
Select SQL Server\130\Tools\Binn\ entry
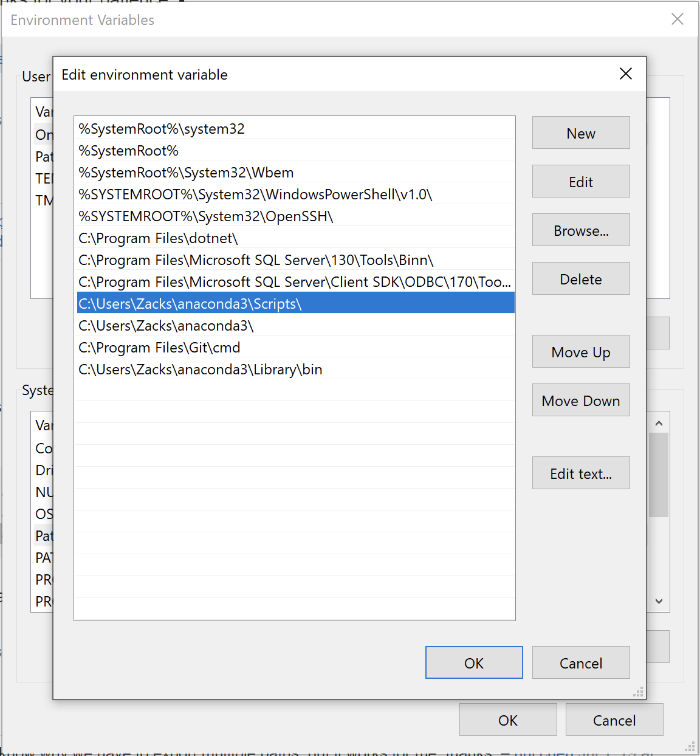295,259
